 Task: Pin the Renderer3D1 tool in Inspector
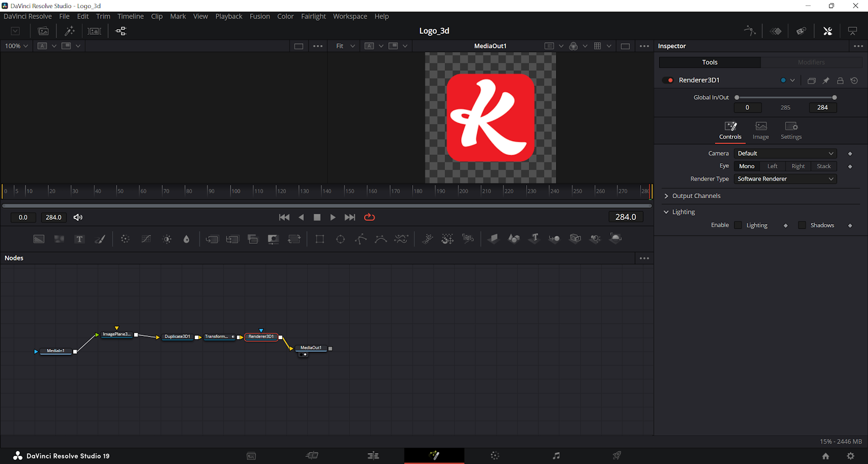click(826, 80)
